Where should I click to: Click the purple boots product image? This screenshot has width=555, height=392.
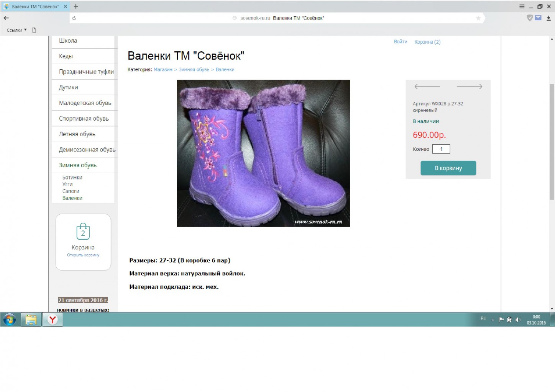(263, 153)
